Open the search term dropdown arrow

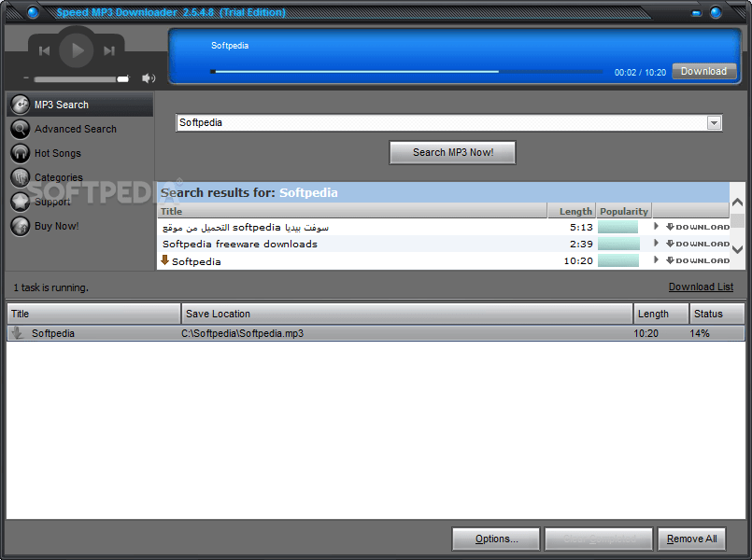[x=714, y=122]
